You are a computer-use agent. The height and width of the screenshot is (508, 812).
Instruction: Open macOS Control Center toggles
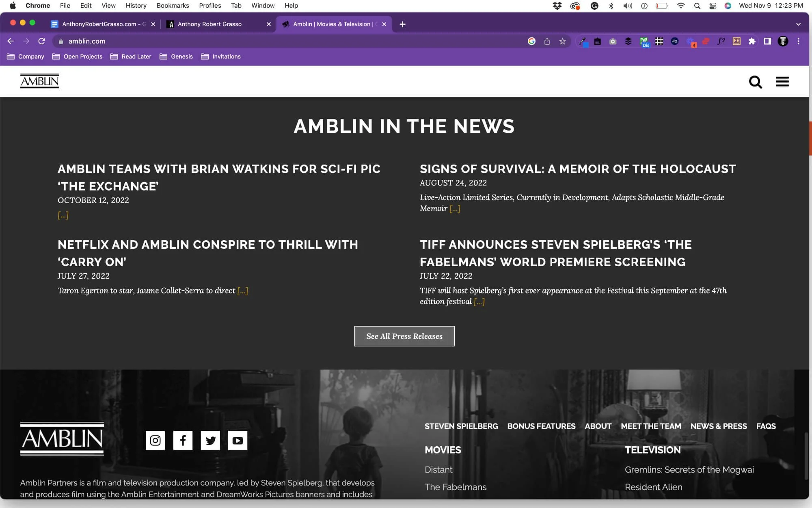[x=713, y=6]
